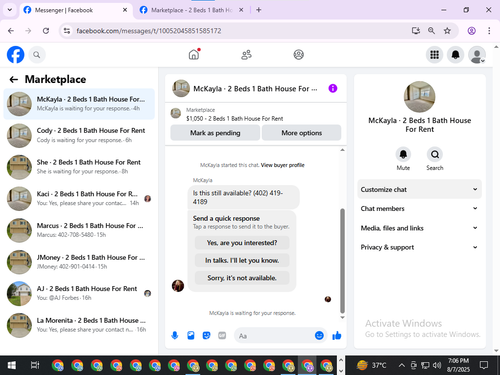Screen dimensions: 500x375
Task: Open the Cody conversation in the list
Action: coord(79,135)
